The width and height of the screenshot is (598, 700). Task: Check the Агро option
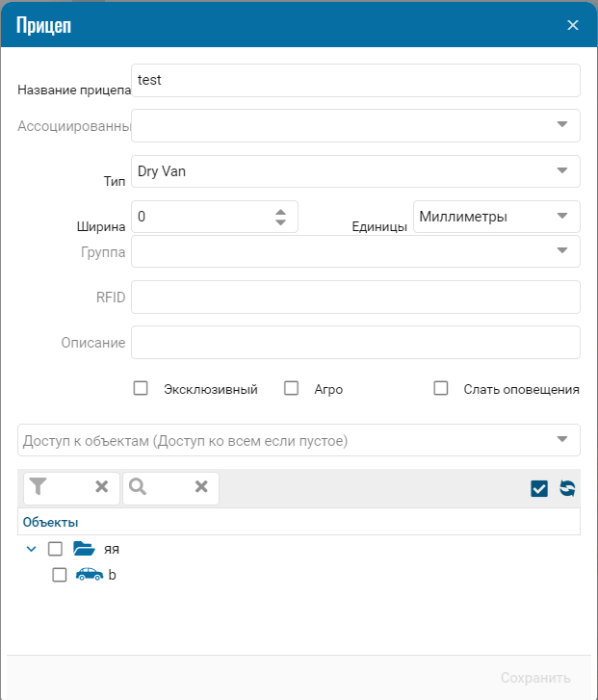pos(291,388)
